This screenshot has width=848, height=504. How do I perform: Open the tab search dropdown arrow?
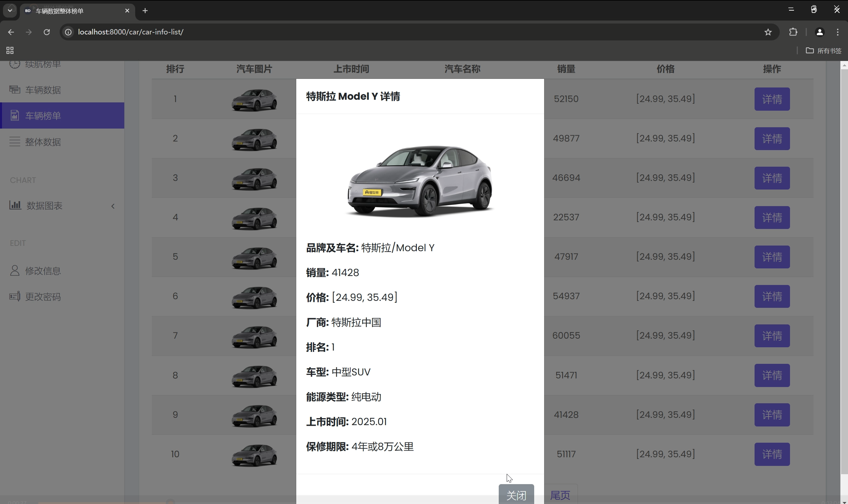tap(10, 11)
